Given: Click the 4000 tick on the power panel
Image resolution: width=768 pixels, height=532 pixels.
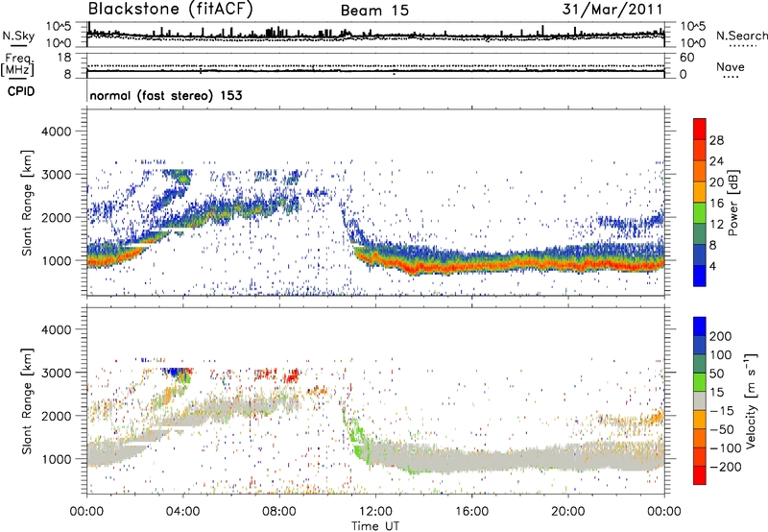Looking at the screenshot, I should 57,132.
